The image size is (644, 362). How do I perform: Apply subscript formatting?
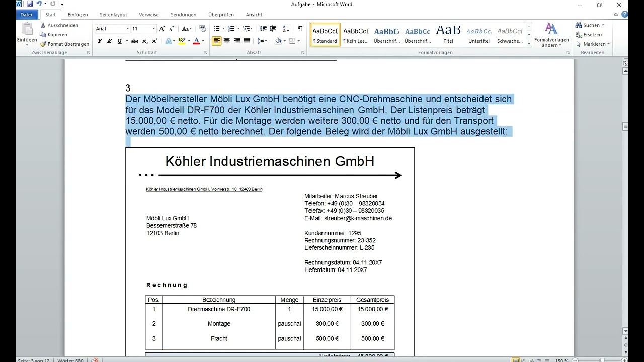point(145,41)
